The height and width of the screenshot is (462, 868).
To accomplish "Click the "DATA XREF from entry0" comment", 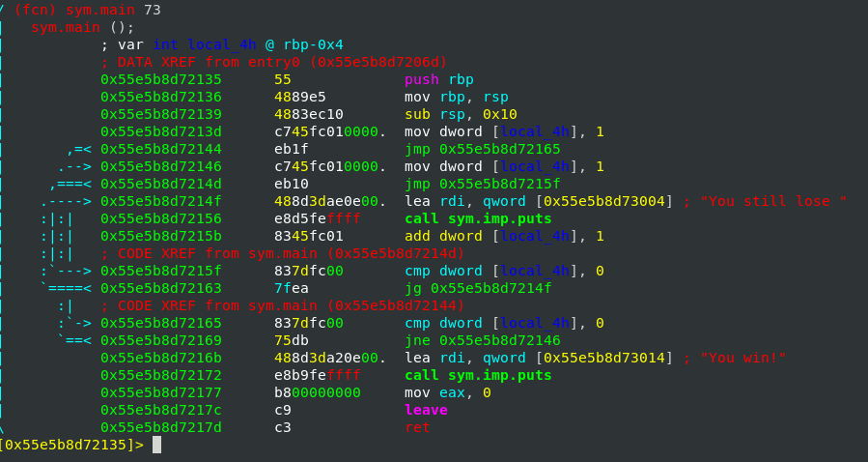I will (273, 62).
